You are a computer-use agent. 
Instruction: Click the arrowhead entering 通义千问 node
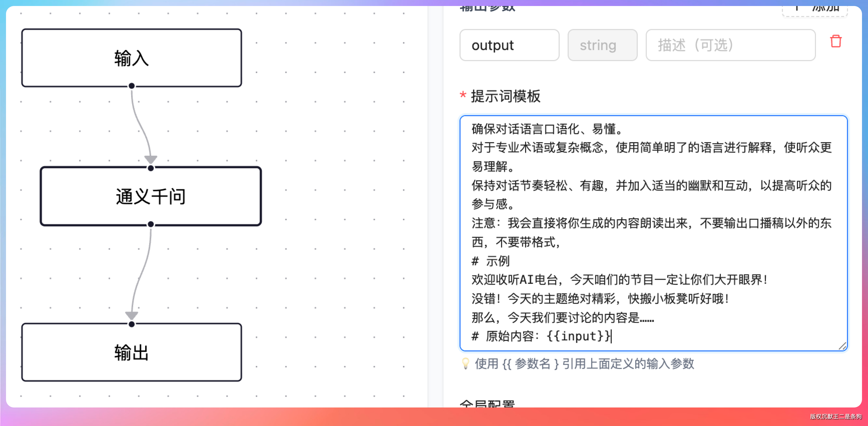(151, 159)
